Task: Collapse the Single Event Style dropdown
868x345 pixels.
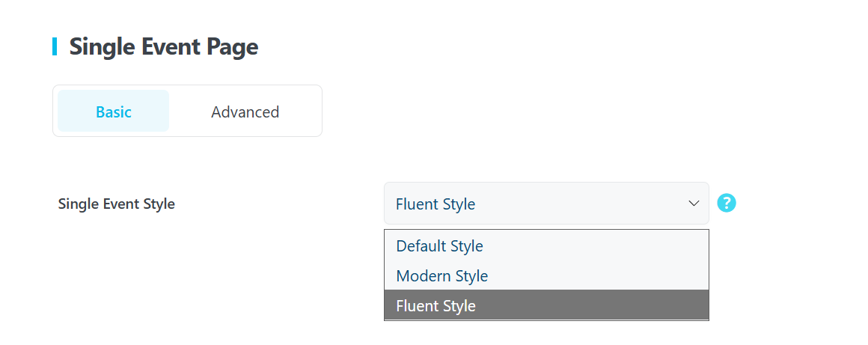Action: click(x=546, y=203)
